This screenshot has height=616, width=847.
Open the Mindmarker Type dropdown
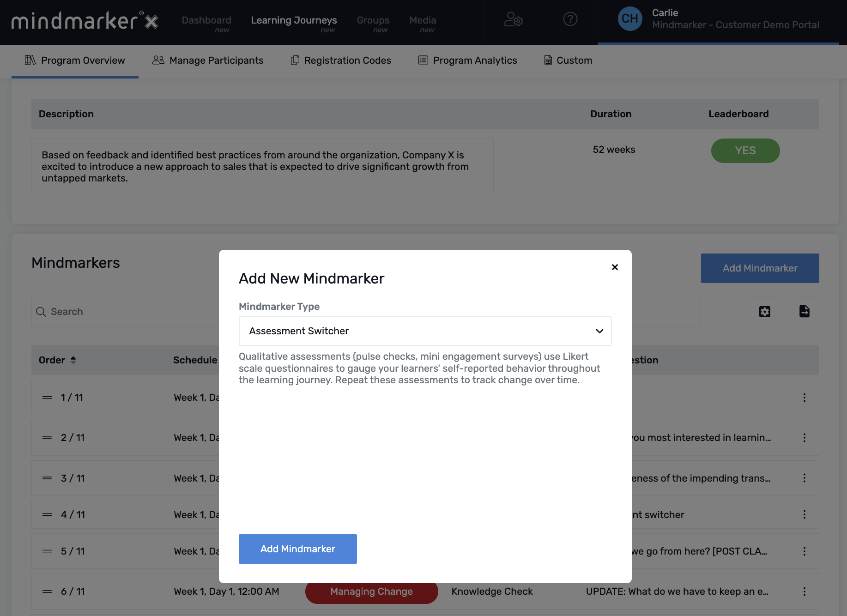tap(425, 331)
